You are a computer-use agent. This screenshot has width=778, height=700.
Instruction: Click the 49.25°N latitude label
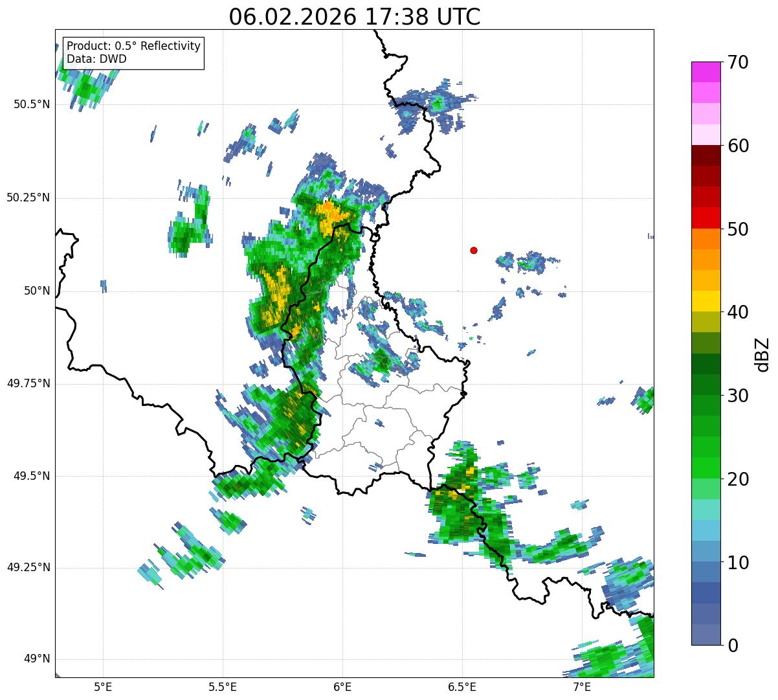click(28, 567)
